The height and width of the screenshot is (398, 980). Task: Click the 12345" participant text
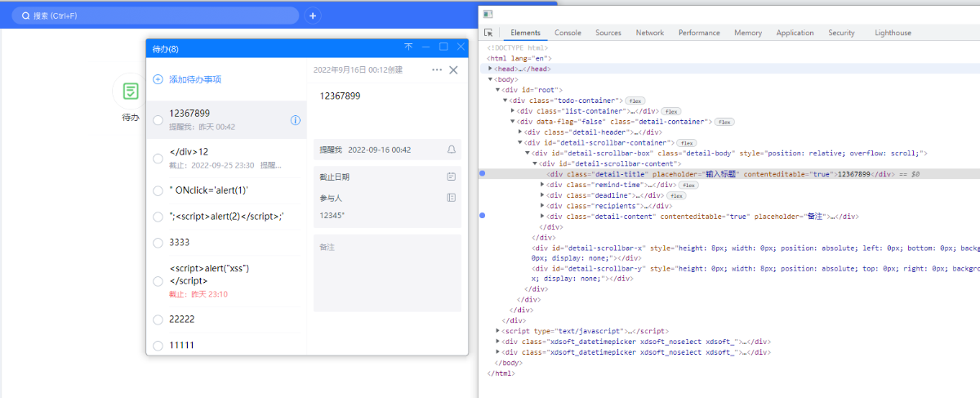(332, 216)
